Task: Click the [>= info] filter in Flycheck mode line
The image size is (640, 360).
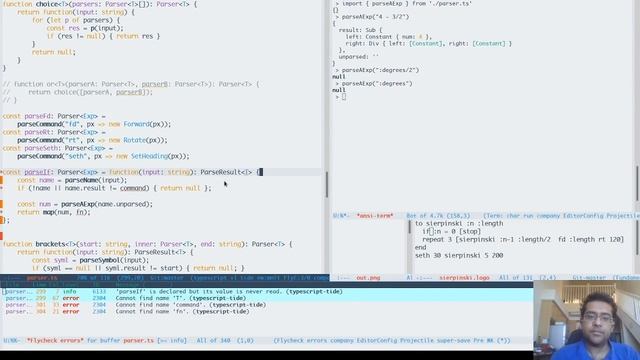Action: point(172,340)
